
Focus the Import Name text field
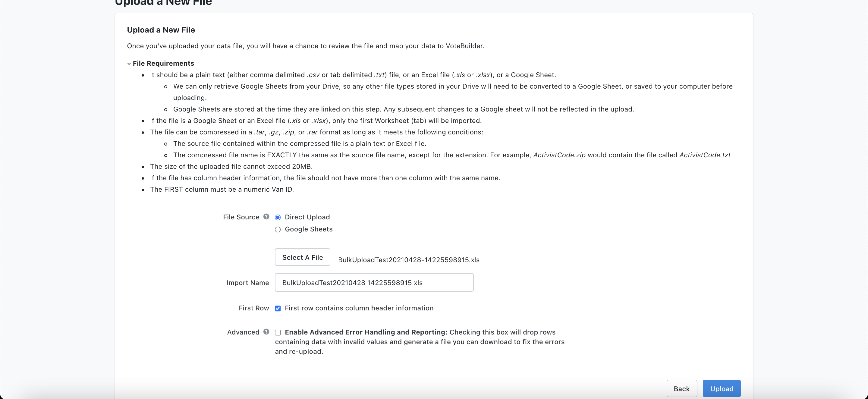tap(374, 282)
